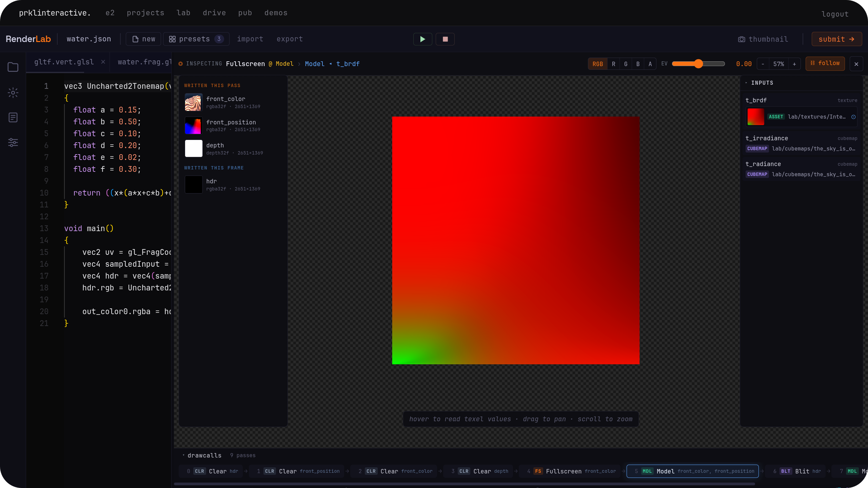Screen dimensions: 868x488
Task: Show only the G channel
Action: [x=626, y=64]
